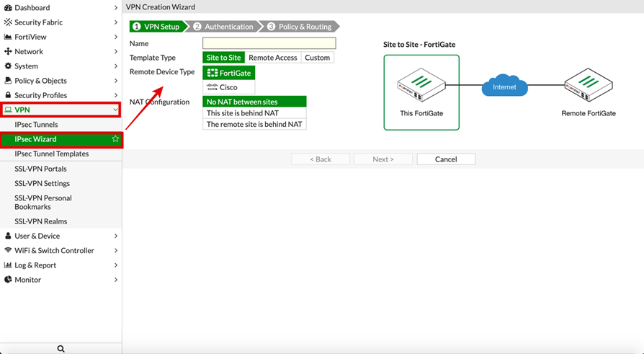Click the Back button

pyautogui.click(x=321, y=159)
